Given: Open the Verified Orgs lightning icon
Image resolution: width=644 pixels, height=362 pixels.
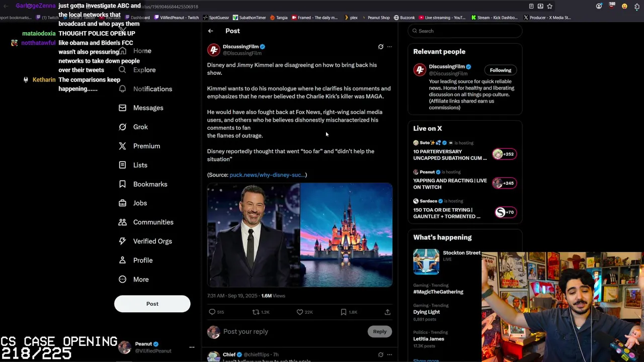Looking at the screenshot, I should (x=122, y=241).
